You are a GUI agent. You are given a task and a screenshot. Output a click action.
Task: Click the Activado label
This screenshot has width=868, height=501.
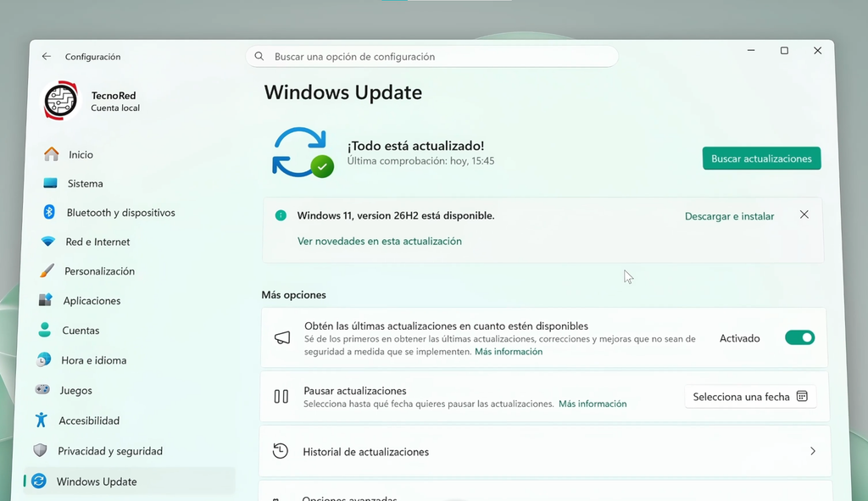coord(739,338)
